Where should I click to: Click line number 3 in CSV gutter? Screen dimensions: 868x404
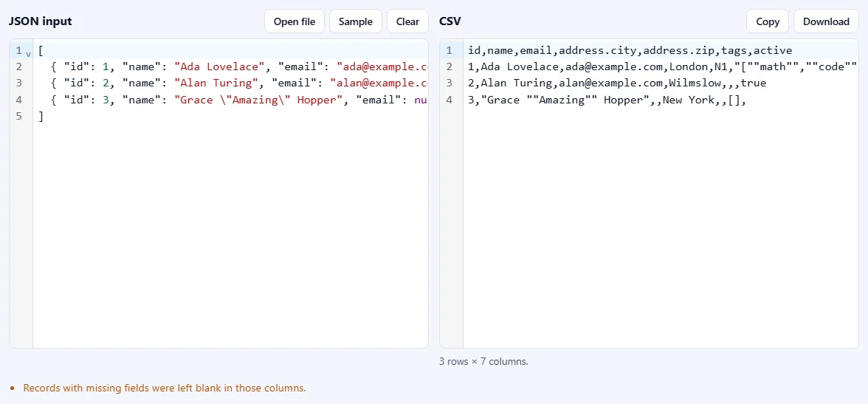(449, 83)
